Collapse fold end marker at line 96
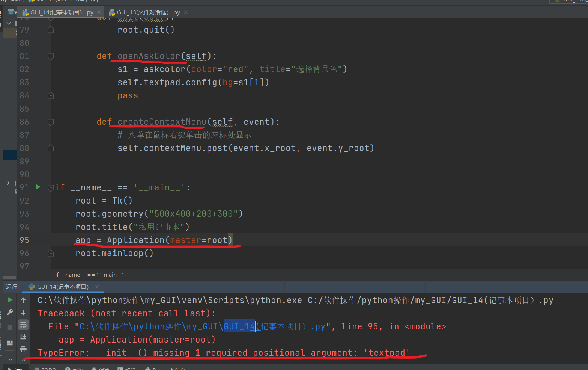Viewport: 588px width, 370px height. point(51,253)
